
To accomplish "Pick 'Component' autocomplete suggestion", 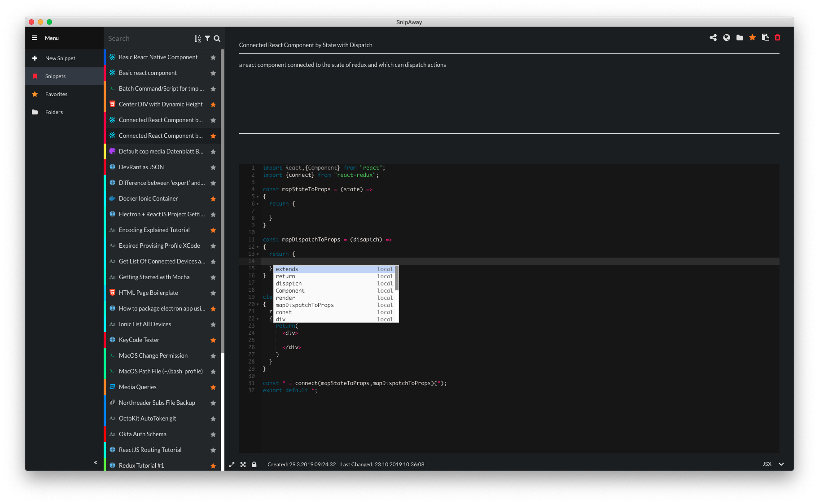I will [334, 291].
